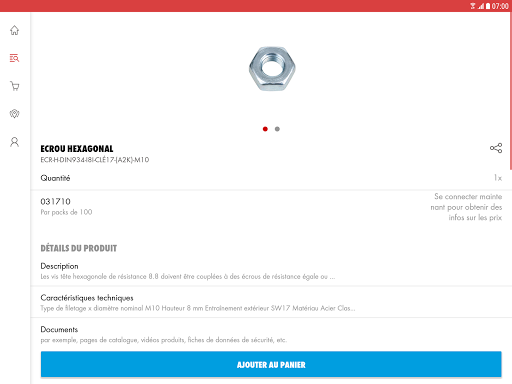Expand the Description section

(271, 271)
